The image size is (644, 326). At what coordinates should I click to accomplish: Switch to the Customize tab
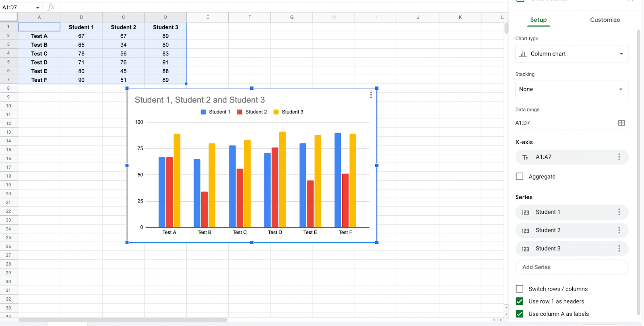[x=605, y=20]
